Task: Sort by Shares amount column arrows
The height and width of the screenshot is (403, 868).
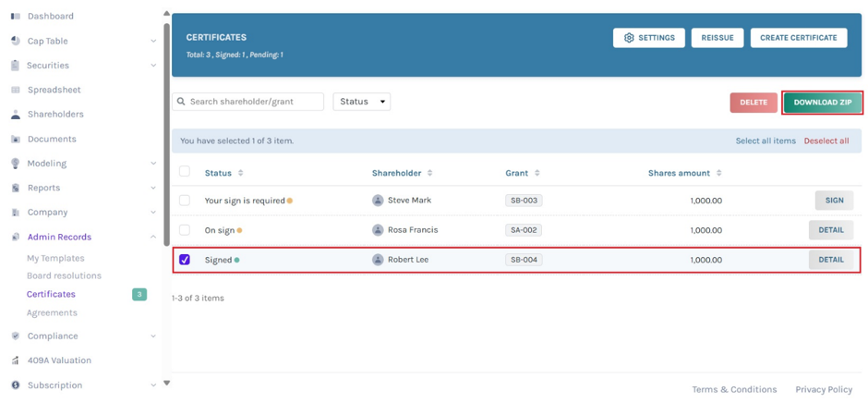Action: [718, 173]
